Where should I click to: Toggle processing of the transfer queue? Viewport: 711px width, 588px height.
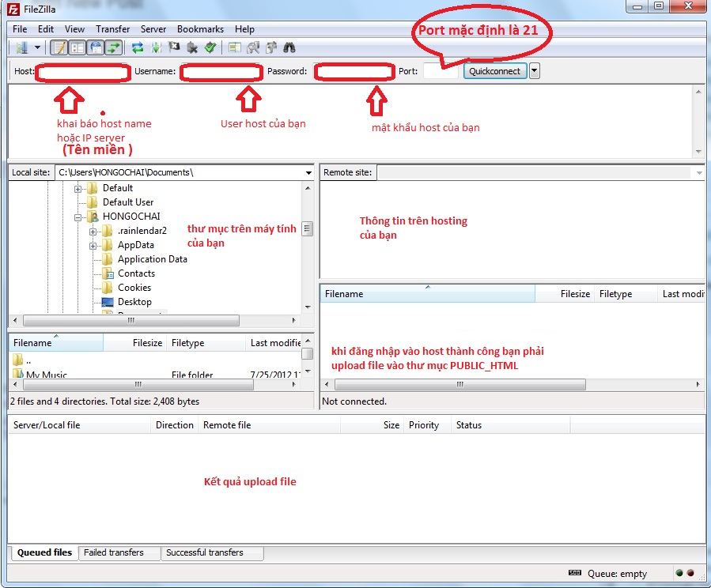point(156,47)
